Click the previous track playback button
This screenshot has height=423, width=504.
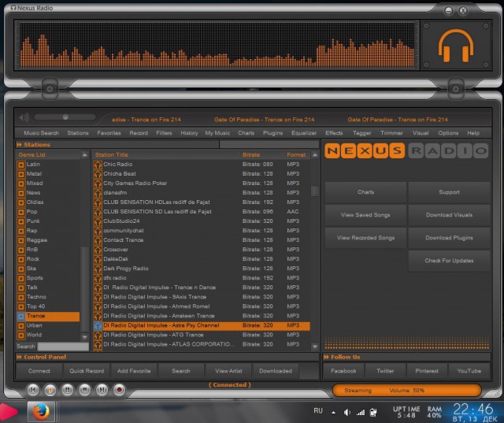click(x=33, y=390)
